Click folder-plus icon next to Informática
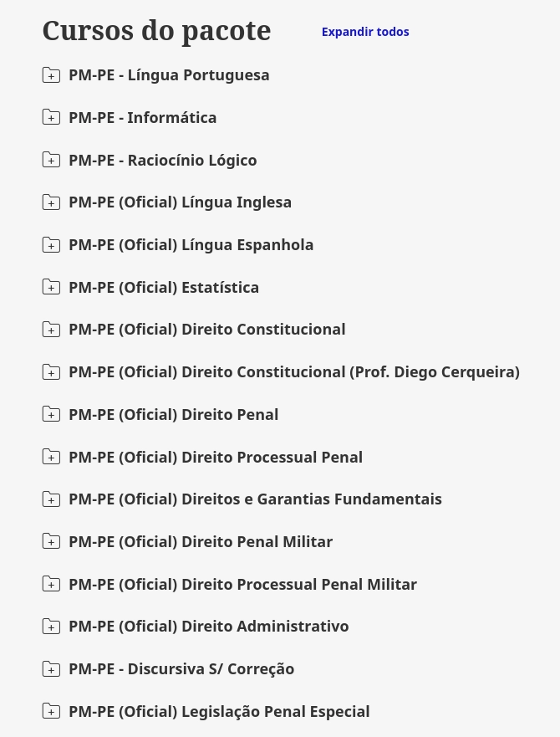The image size is (560, 737). [x=51, y=117]
